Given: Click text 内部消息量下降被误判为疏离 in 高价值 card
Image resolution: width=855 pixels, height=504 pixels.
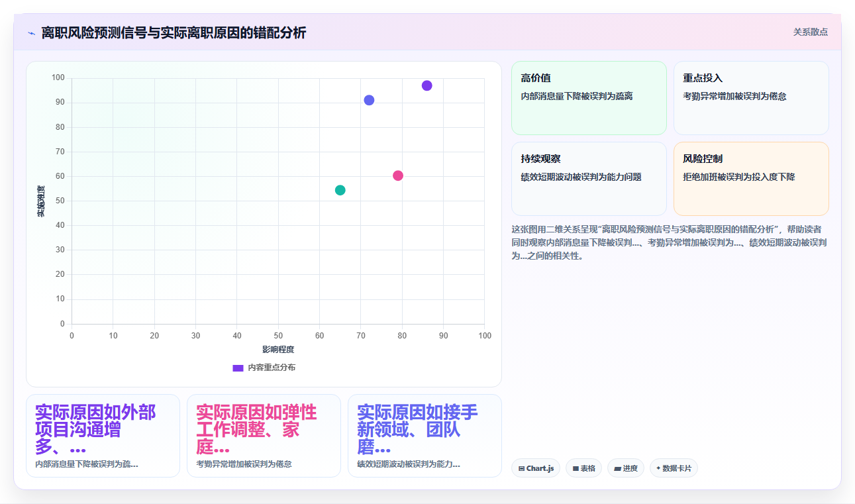Looking at the screenshot, I should click(x=577, y=96).
